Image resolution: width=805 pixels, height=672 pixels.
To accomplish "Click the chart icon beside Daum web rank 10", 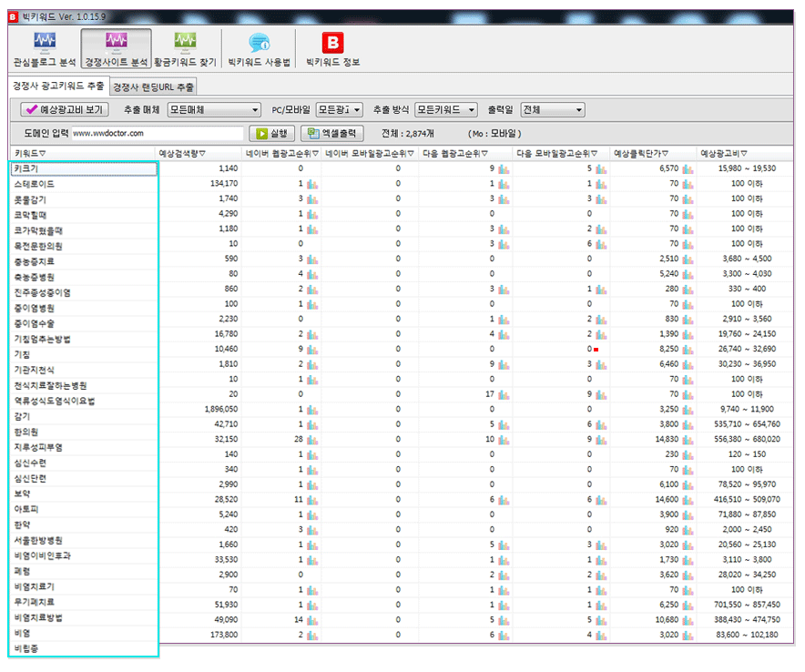I will (x=504, y=440).
